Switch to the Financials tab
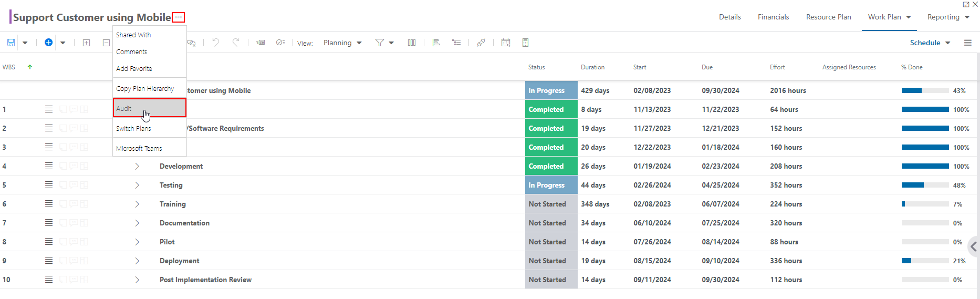This screenshot has width=980, height=299. [773, 17]
